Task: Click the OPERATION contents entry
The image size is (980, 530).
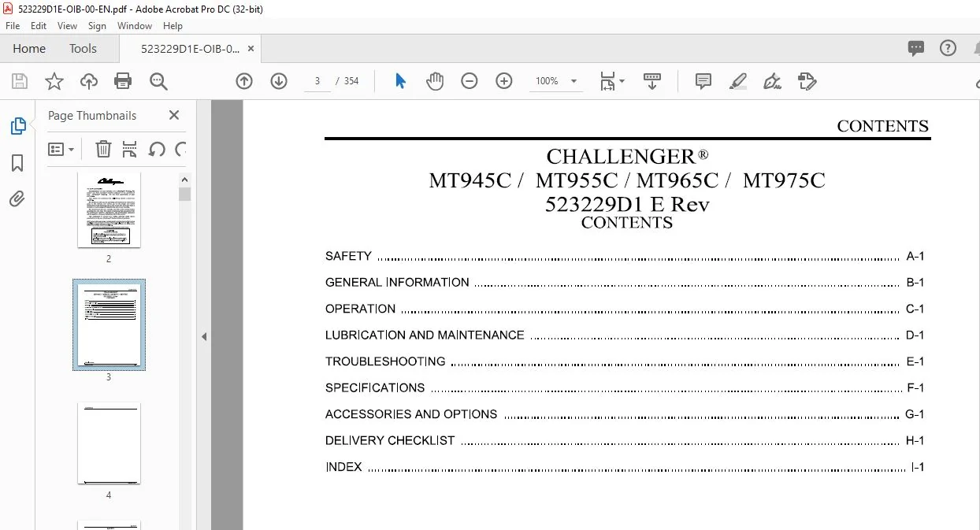Action: pos(624,309)
